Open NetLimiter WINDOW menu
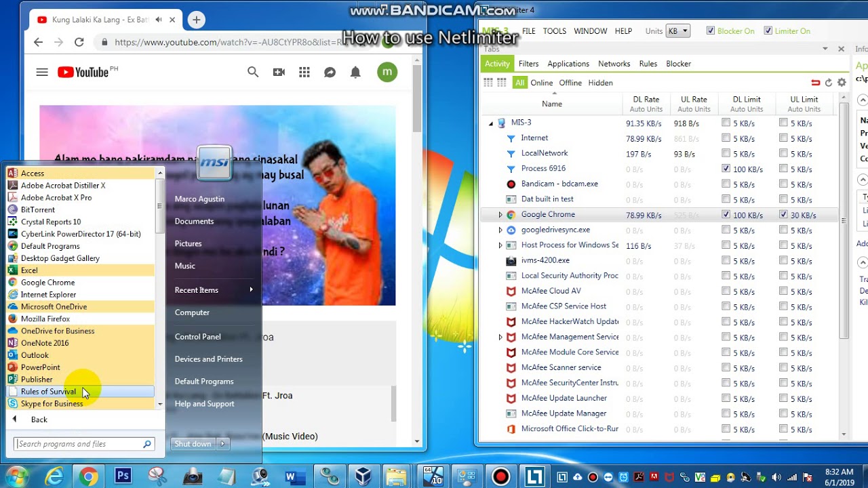 [590, 31]
